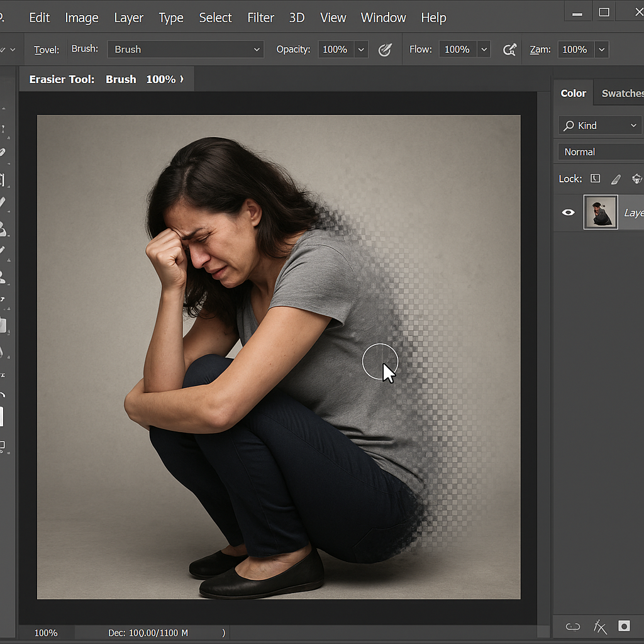
Task: Switch to the Swatches tab
Action: (621, 93)
